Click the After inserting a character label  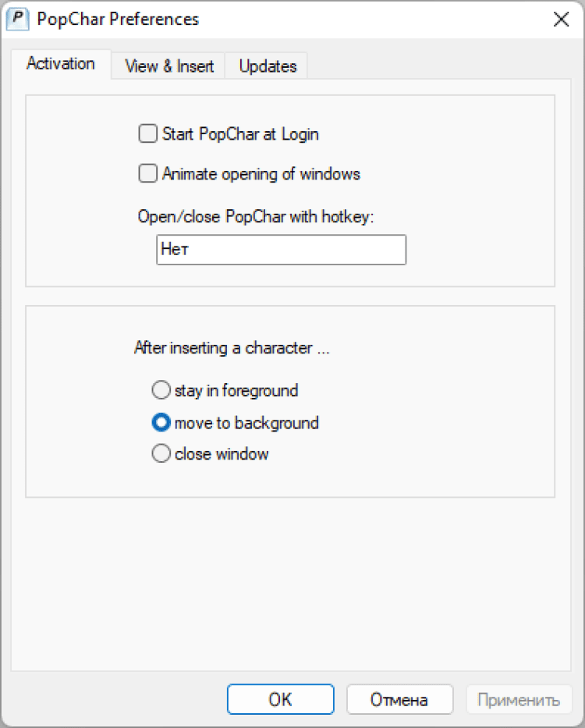[x=232, y=348]
